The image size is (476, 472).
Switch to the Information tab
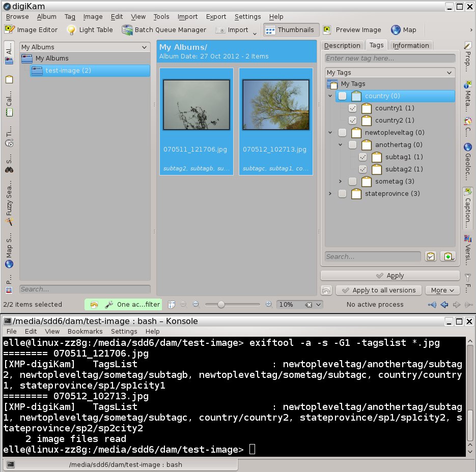click(411, 45)
